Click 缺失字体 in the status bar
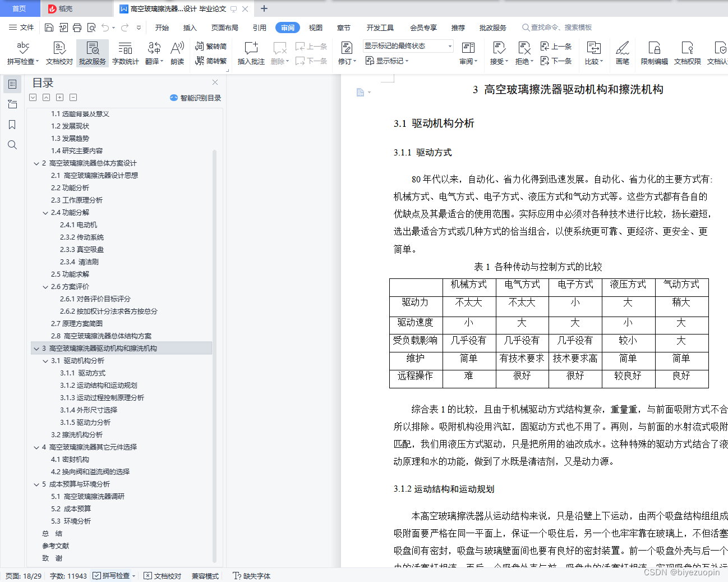The width and height of the screenshot is (728, 582). point(252,576)
